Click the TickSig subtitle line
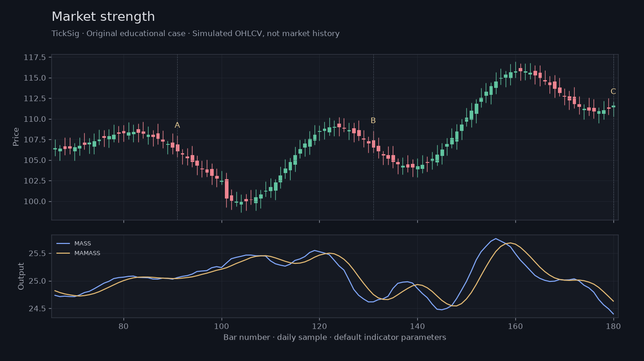The image size is (644, 361). (195, 34)
